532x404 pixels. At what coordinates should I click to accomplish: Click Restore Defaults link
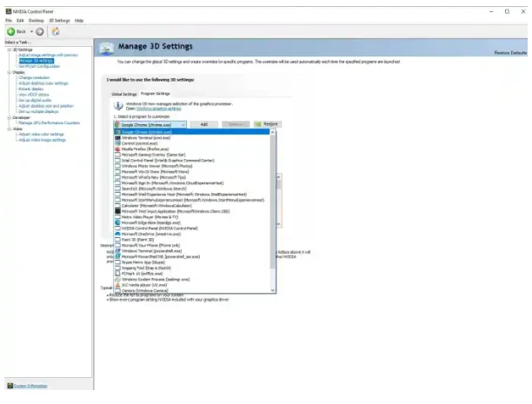coord(510,53)
